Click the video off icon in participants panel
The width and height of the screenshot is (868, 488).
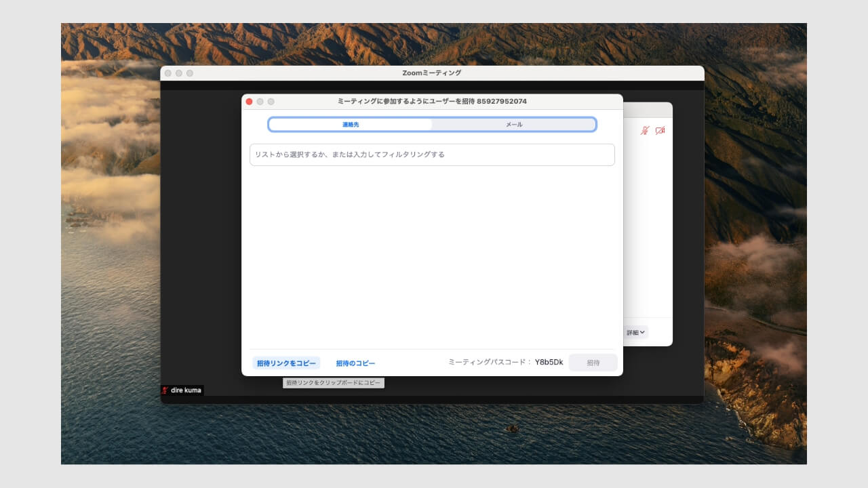(660, 130)
